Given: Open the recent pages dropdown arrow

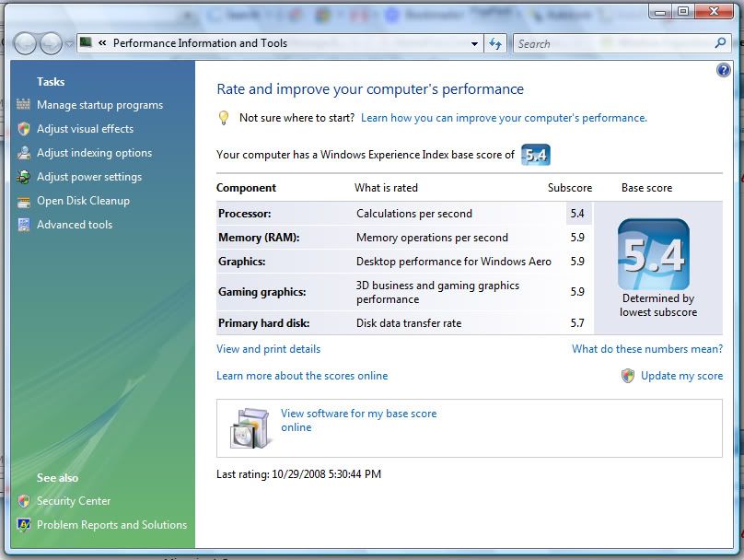Looking at the screenshot, I should coord(69,44).
